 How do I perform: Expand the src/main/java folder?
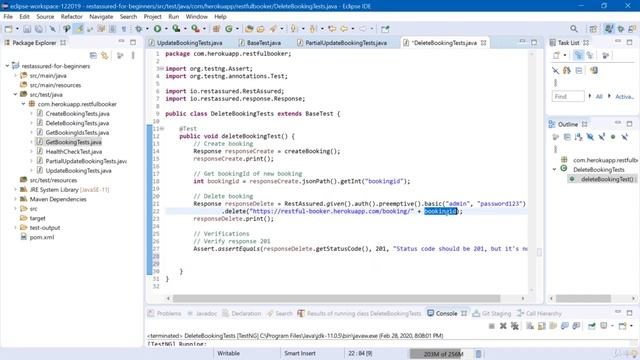coord(16,76)
